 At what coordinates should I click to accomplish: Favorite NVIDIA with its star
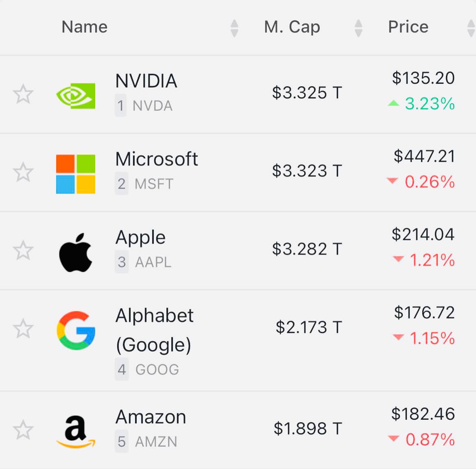(23, 94)
